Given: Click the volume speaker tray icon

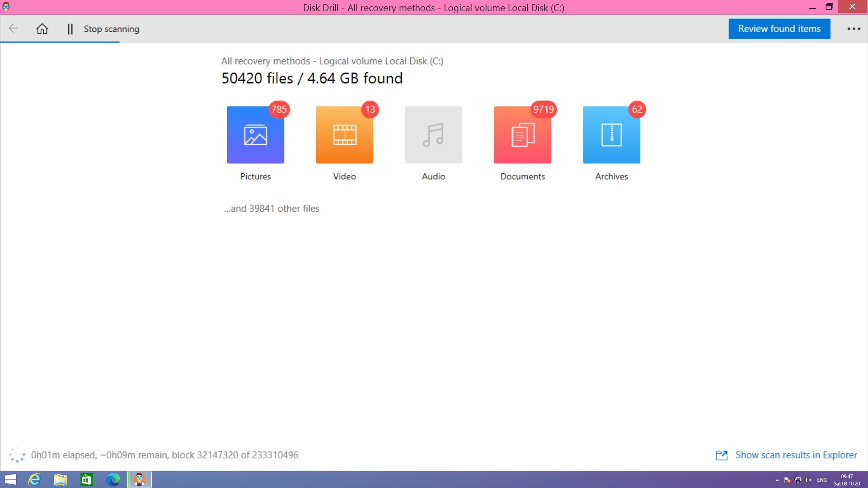Looking at the screenshot, I should (808, 480).
